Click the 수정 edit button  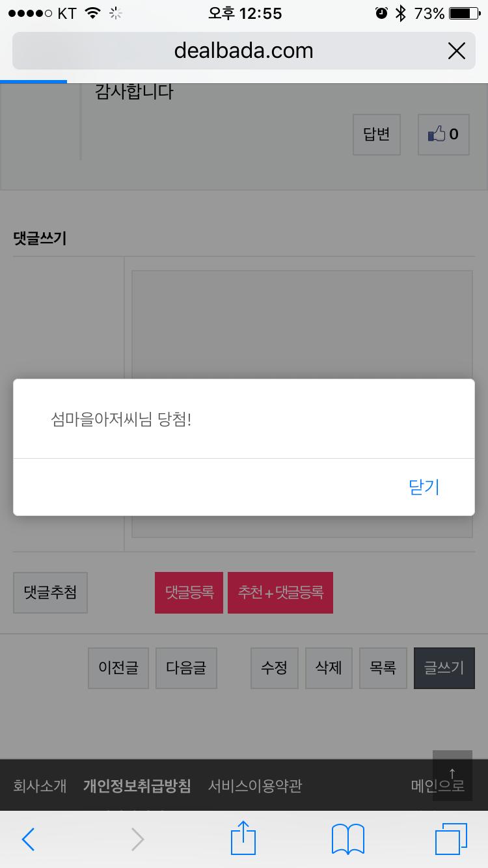(275, 668)
